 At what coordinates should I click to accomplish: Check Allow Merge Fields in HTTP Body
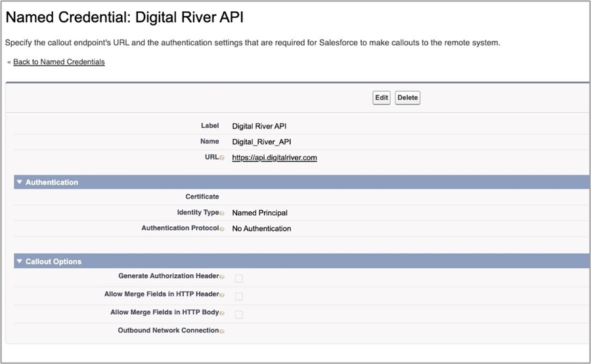click(239, 315)
